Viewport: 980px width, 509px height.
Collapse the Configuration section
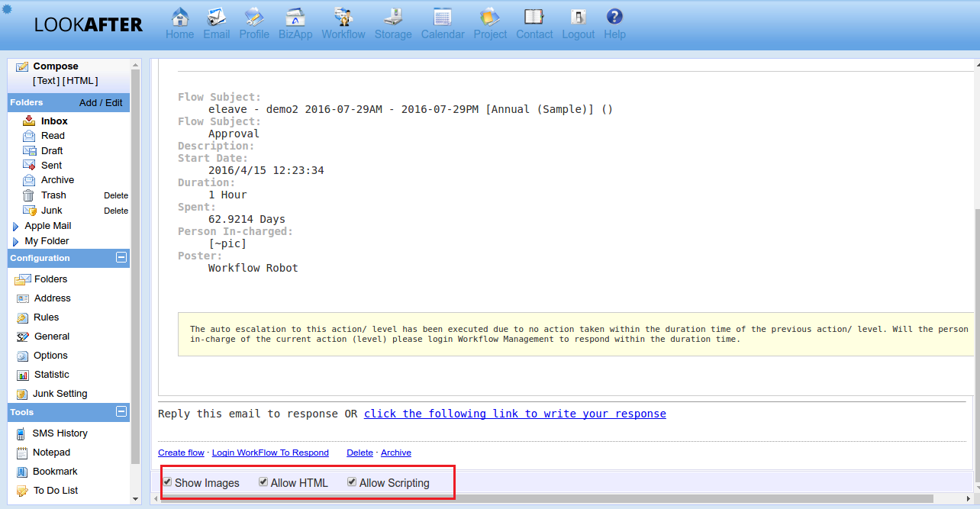(121, 258)
